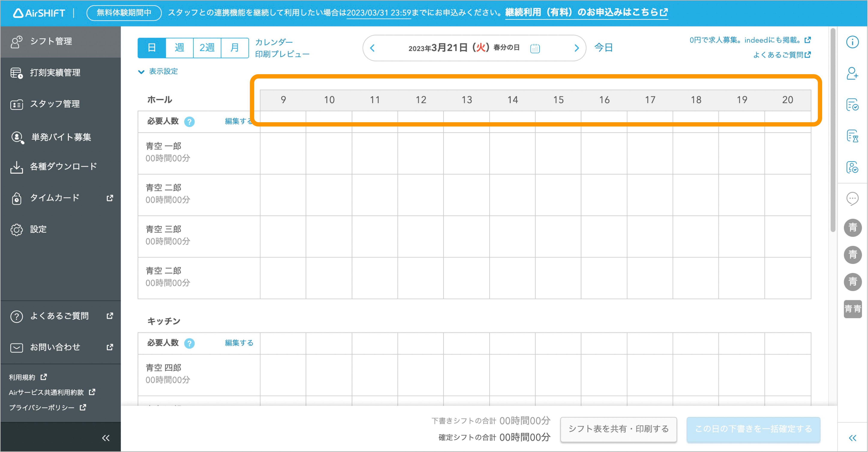Click the second 青 staff avatar
This screenshot has width=868, height=452.
[853, 255]
